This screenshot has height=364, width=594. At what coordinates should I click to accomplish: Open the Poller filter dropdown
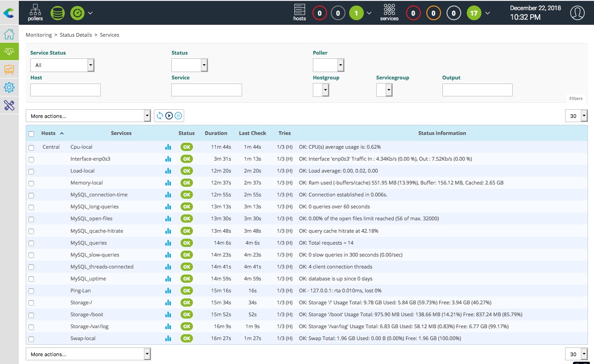tap(328, 65)
